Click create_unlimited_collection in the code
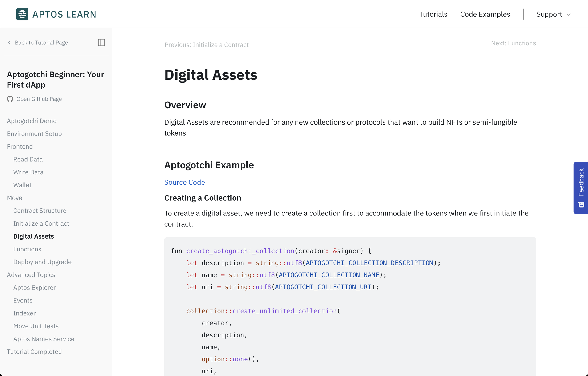 285,311
